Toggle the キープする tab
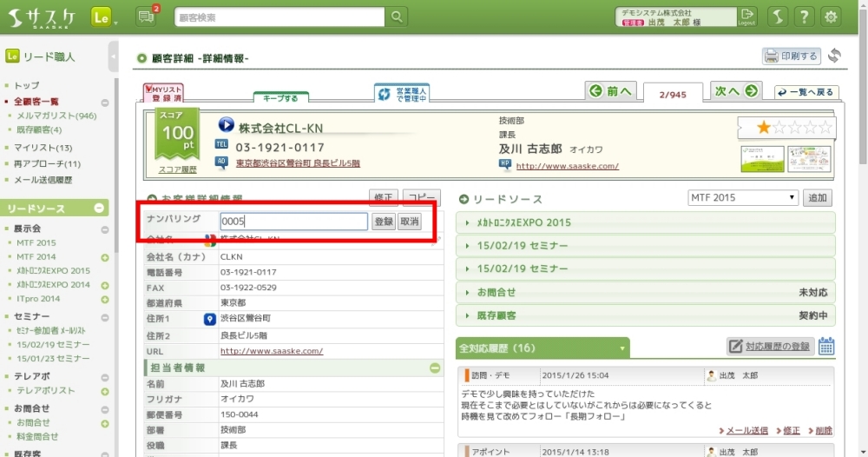 click(x=279, y=98)
